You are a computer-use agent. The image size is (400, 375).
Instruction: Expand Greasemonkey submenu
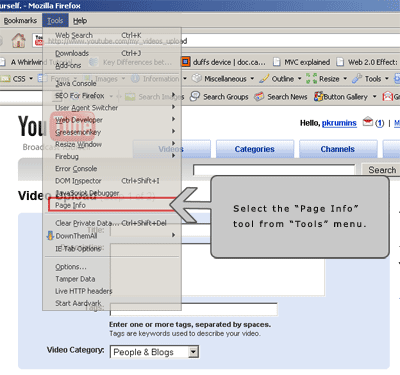(x=112, y=132)
